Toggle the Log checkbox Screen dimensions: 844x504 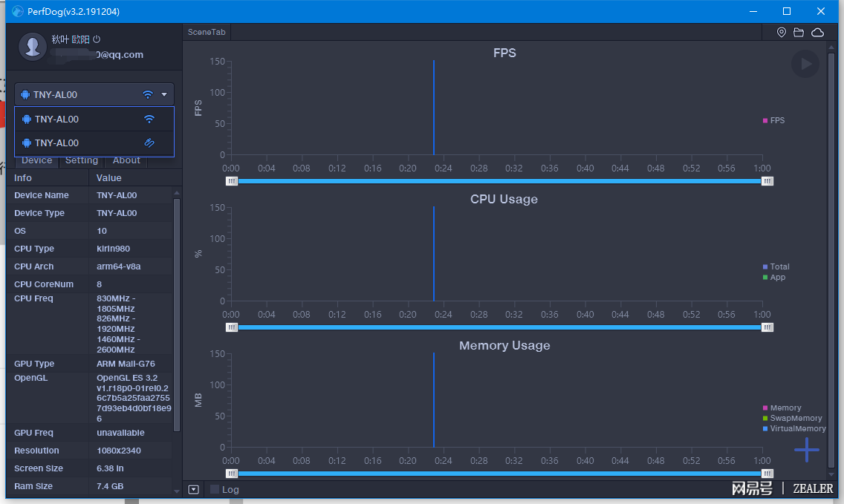click(x=215, y=489)
